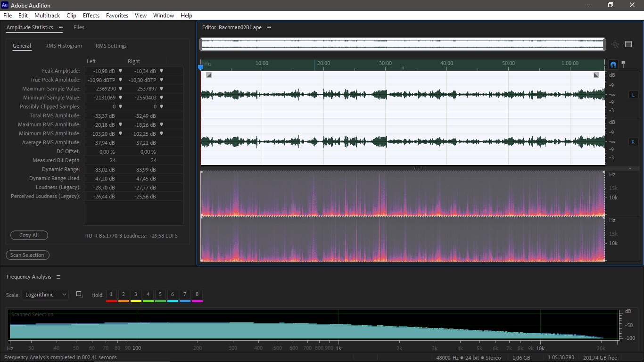The image size is (644, 362).
Task: Click the blue headphone snapping icon on timeline
Action: coord(613,65)
